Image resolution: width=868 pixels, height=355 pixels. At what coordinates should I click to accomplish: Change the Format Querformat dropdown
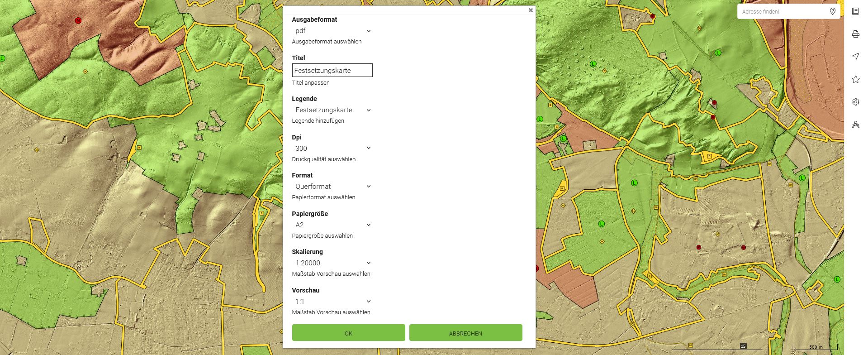pos(332,187)
